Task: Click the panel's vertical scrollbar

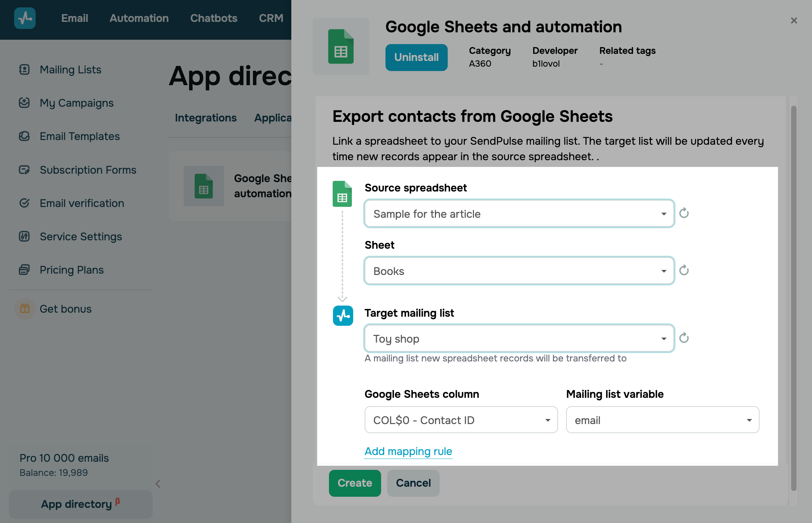Action: [793, 298]
